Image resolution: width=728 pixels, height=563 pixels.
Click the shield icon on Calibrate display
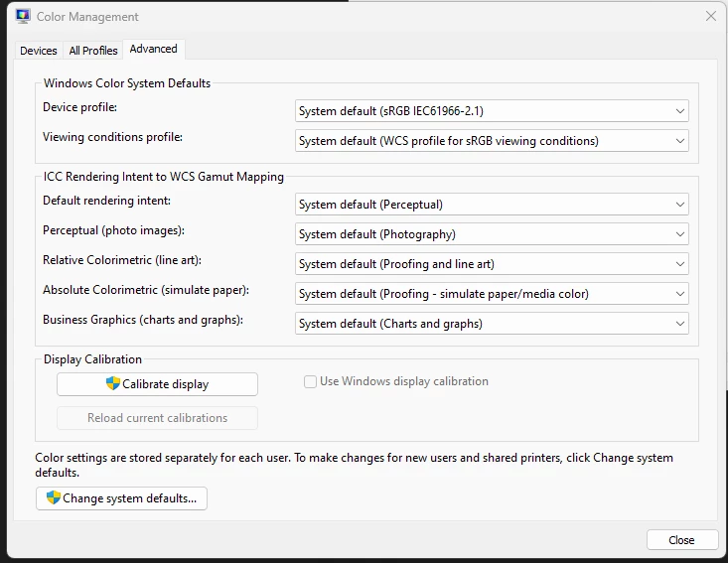coord(113,383)
